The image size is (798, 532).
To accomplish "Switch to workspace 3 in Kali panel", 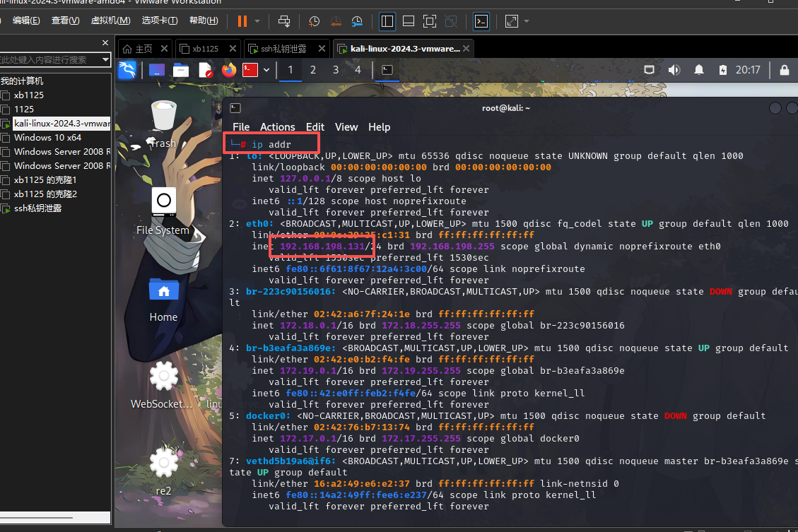I will pos(336,70).
